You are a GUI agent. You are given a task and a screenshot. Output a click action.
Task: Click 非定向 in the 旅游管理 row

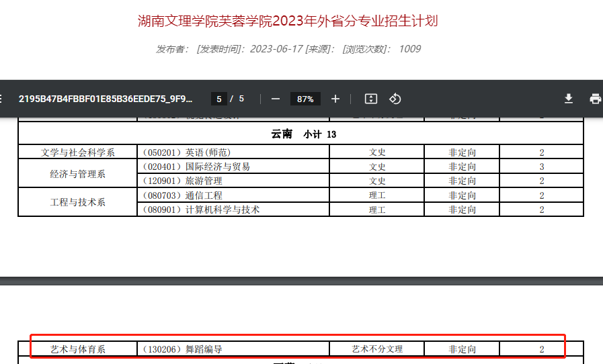click(x=462, y=181)
